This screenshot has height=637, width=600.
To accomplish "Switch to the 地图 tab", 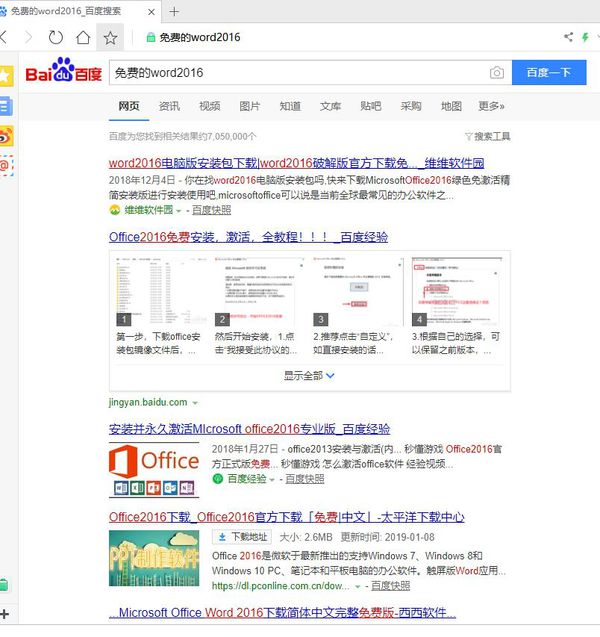I will (x=451, y=106).
